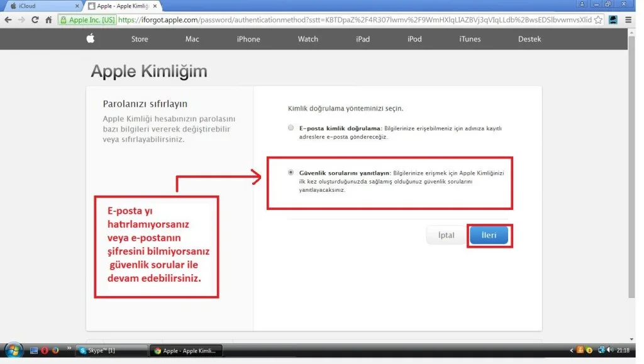
Task: Open iPhone in Apple navigation
Action: pyautogui.click(x=248, y=39)
